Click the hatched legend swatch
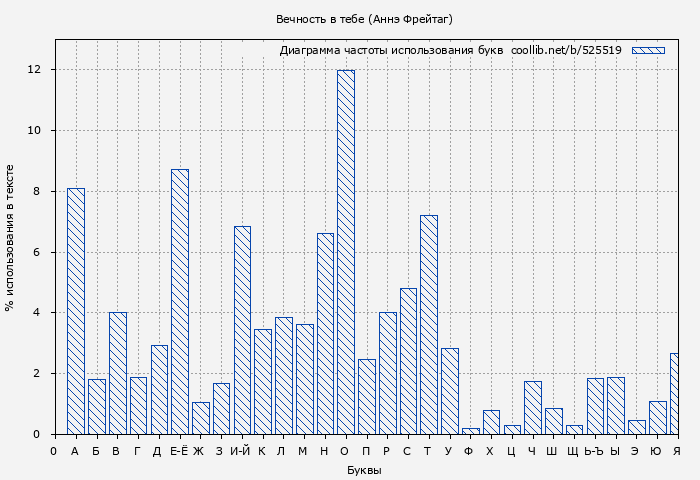This screenshot has height=480, width=700. pyautogui.click(x=648, y=50)
